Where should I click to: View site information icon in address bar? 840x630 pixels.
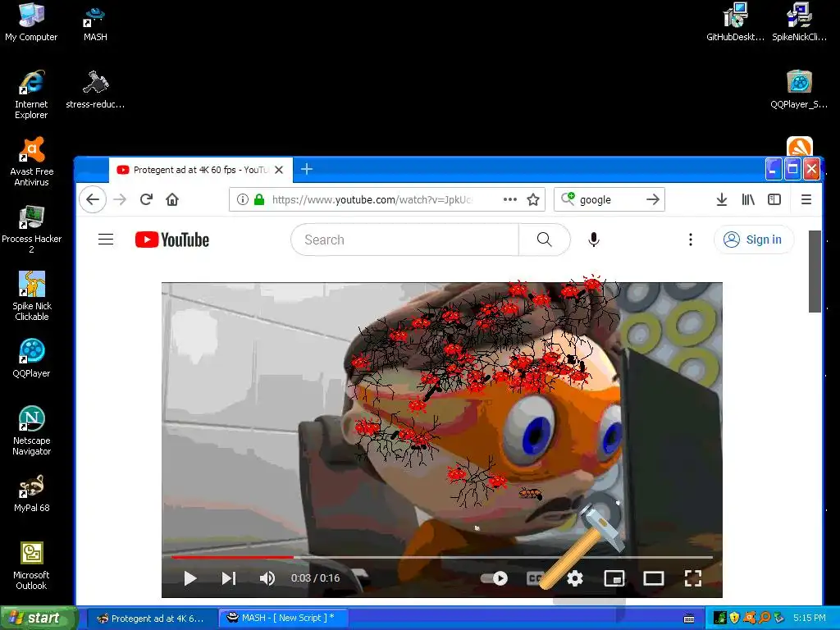coord(243,200)
